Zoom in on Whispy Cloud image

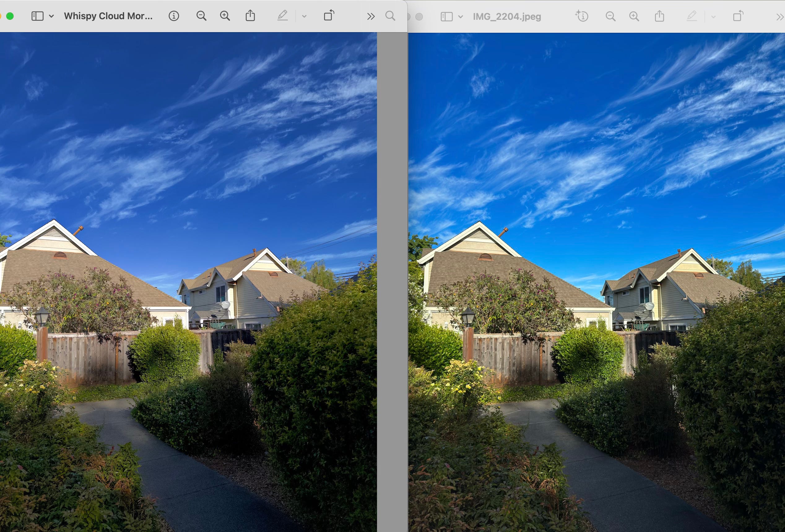tap(225, 16)
